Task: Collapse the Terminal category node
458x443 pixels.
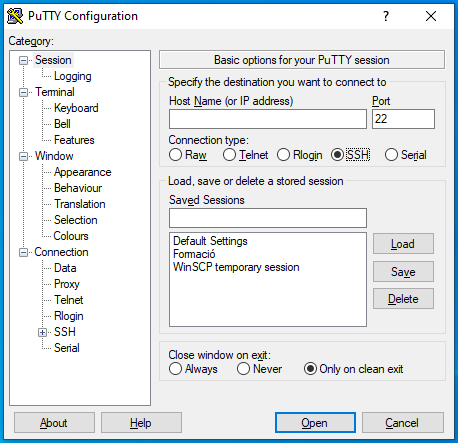Action: (x=23, y=92)
